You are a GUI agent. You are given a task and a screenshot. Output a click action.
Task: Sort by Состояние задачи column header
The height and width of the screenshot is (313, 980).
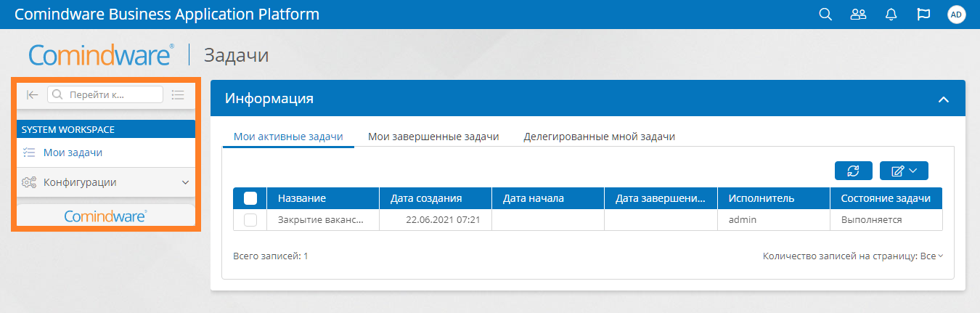886,198
